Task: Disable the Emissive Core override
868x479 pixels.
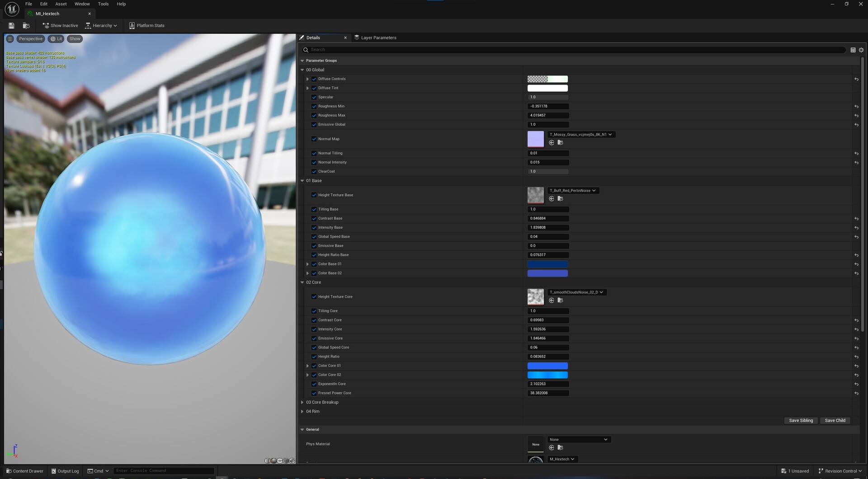Action: 314,338
